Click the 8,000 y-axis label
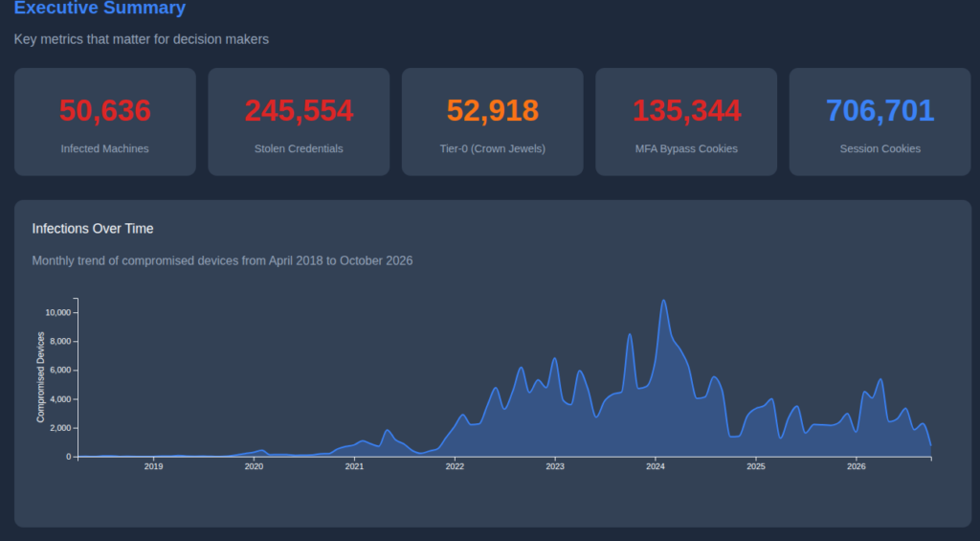This screenshot has width=980, height=541. 60,342
